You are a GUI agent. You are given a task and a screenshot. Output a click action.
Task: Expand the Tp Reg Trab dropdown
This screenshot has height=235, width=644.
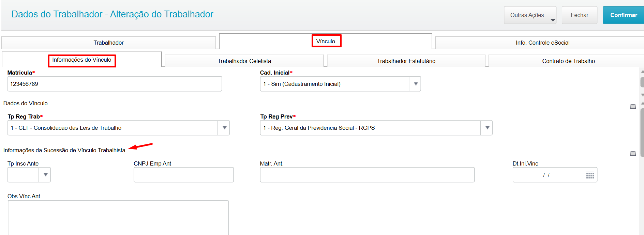[224, 128]
